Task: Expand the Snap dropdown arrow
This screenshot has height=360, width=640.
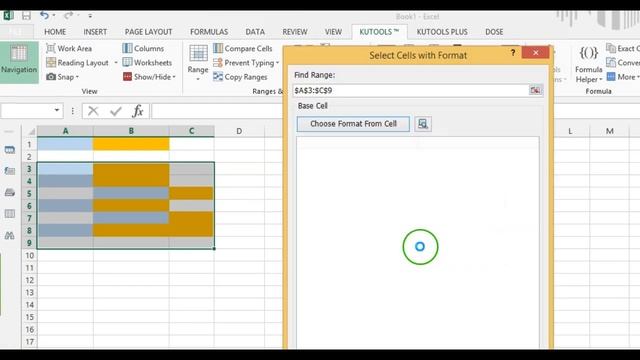Action: click(x=77, y=77)
